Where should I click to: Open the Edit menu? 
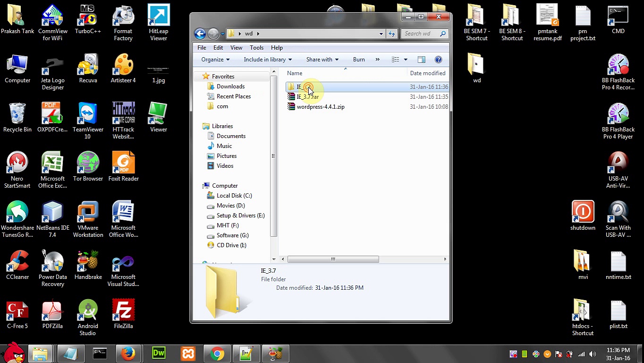218,48
